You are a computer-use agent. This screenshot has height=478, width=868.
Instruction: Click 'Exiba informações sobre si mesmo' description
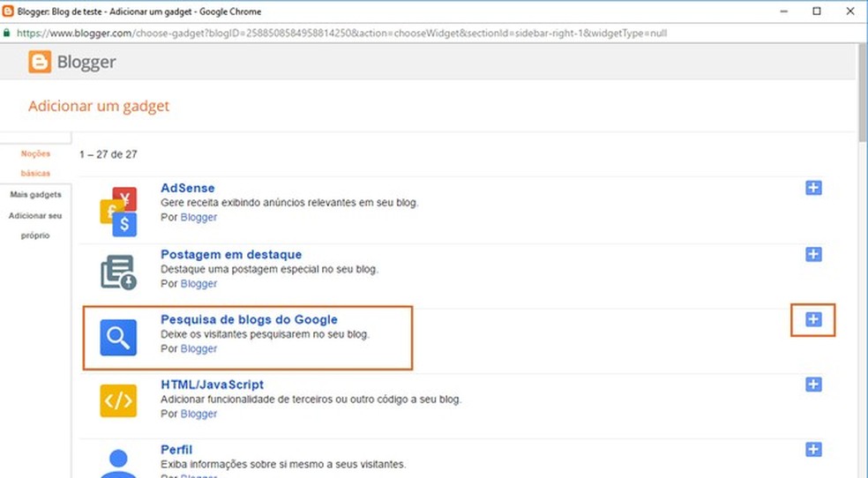click(283, 464)
